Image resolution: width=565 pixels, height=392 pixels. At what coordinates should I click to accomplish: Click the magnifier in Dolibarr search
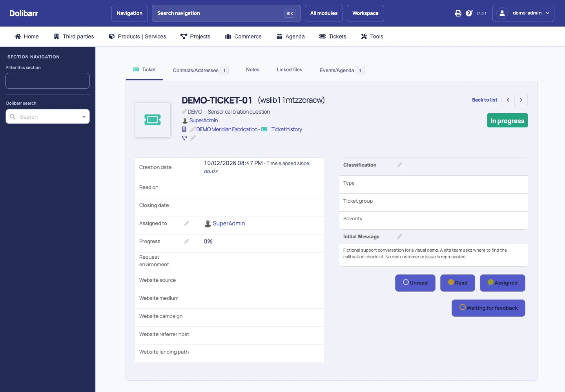pos(13,117)
